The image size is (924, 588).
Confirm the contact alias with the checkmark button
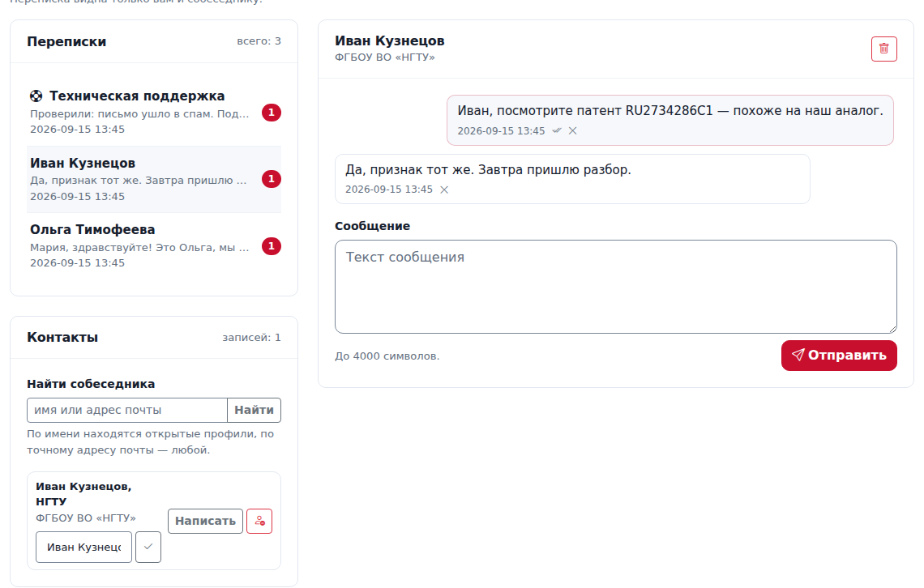[148, 547]
